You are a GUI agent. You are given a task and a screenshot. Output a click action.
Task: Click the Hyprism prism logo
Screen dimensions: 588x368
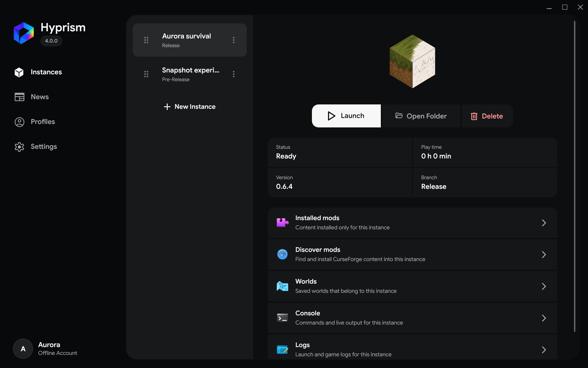24,33
